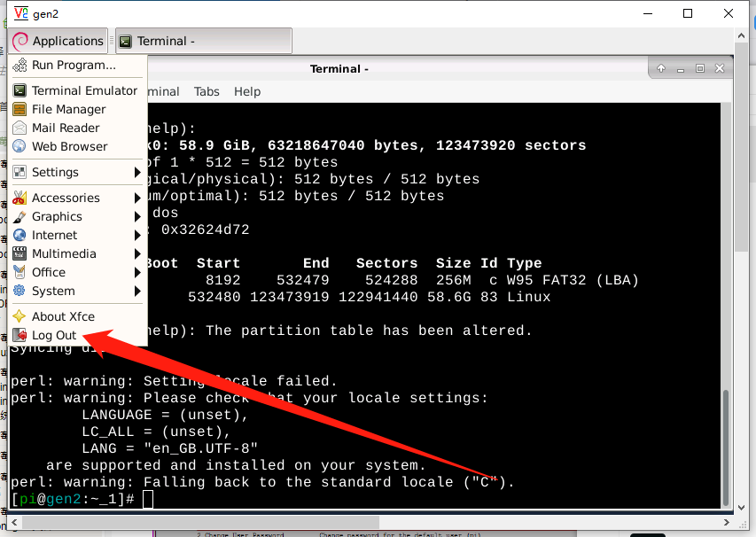Screen dimensions: 756x537
Task: Choose Run Program... from the menu
Action: (78, 65)
